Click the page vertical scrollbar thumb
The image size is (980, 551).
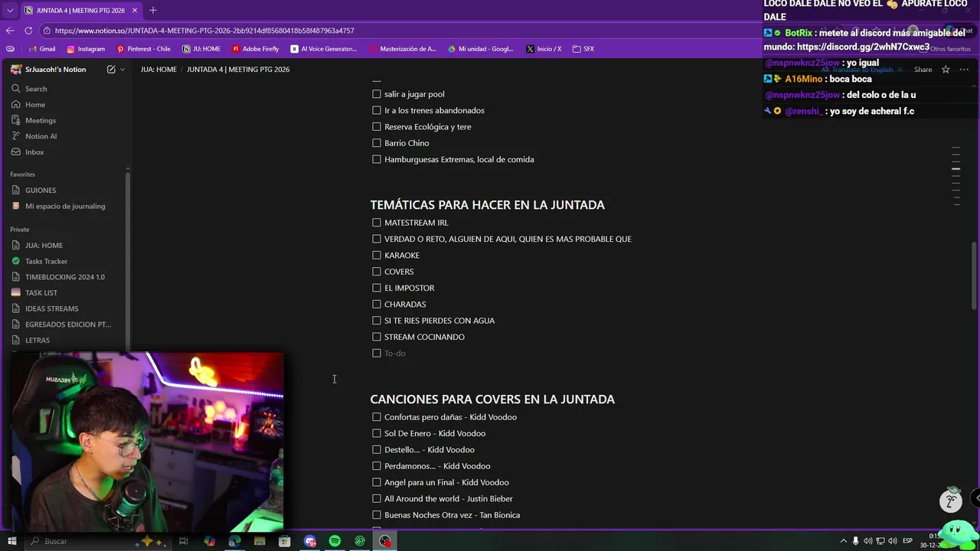(x=974, y=275)
